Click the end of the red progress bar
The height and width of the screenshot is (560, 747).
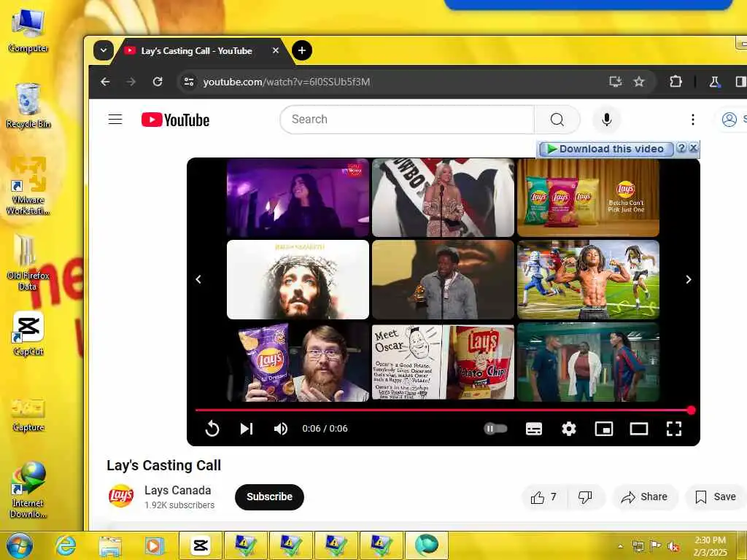click(x=691, y=410)
